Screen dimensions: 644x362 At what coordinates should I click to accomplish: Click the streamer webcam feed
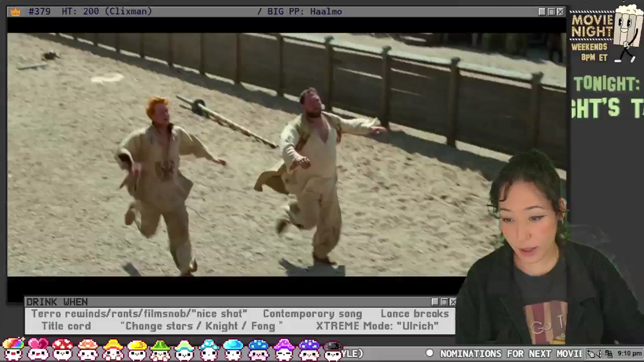pos(550,248)
